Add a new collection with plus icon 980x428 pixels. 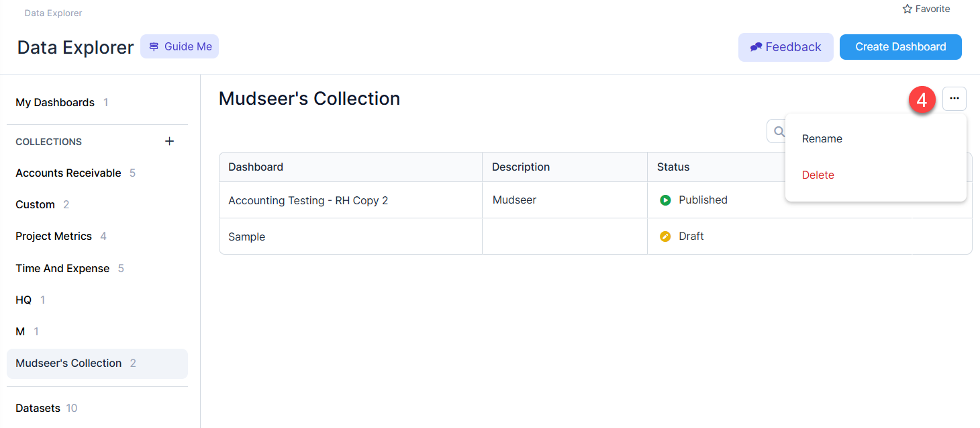coord(169,141)
